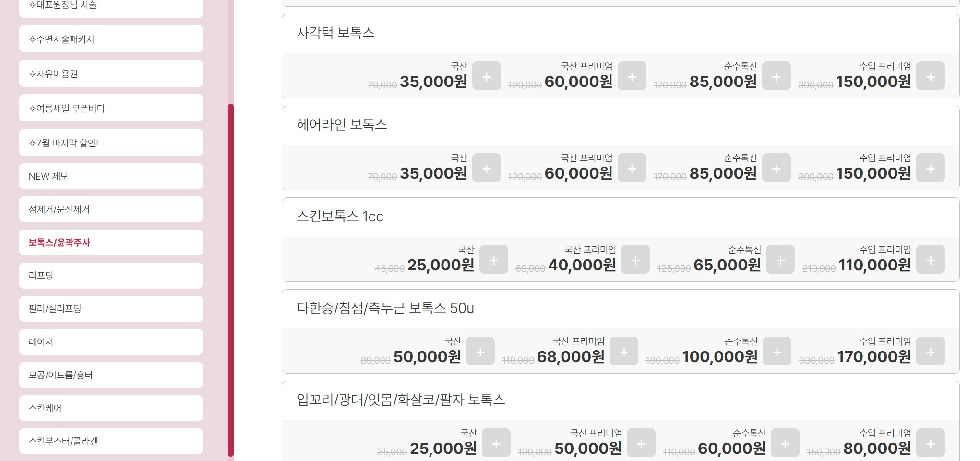The height and width of the screenshot is (461, 980).
Task: Add 다한증 보톡스 50u 국산 프리미엄 option
Action: 623,352
